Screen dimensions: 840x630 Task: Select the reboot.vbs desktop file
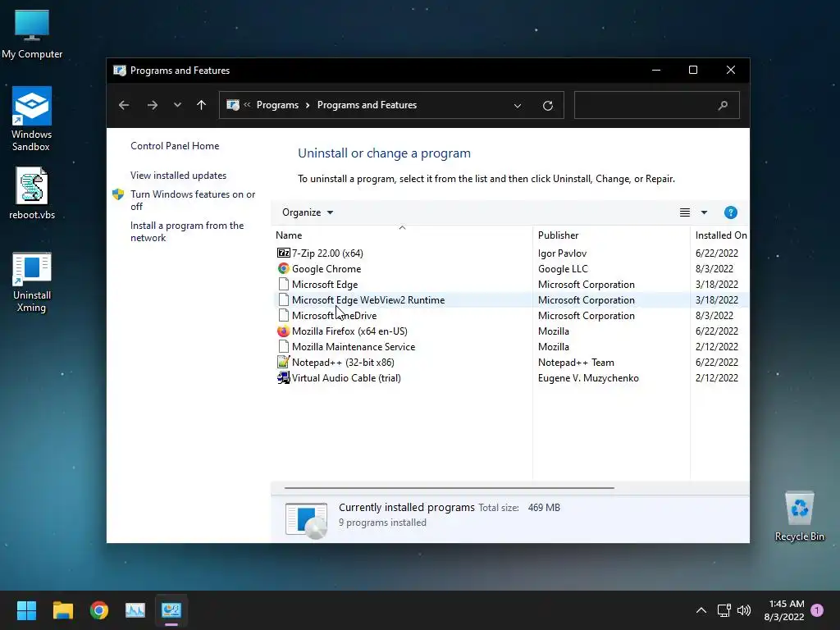pos(32,194)
